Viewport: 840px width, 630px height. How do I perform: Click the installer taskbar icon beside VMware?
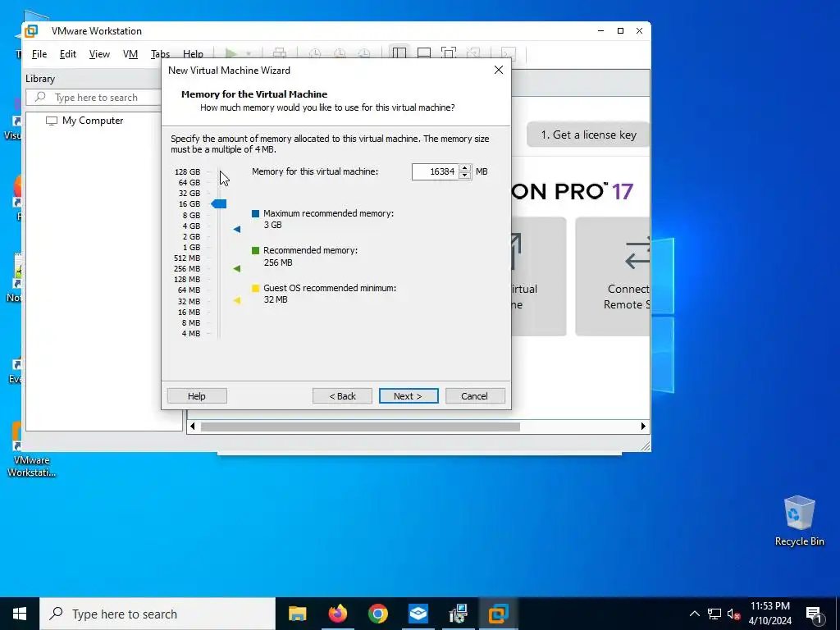pyautogui.click(x=458, y=614)
